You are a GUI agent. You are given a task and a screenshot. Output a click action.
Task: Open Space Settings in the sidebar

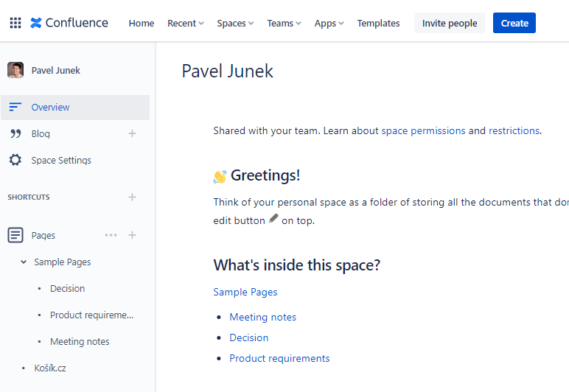tap(61, 161)
